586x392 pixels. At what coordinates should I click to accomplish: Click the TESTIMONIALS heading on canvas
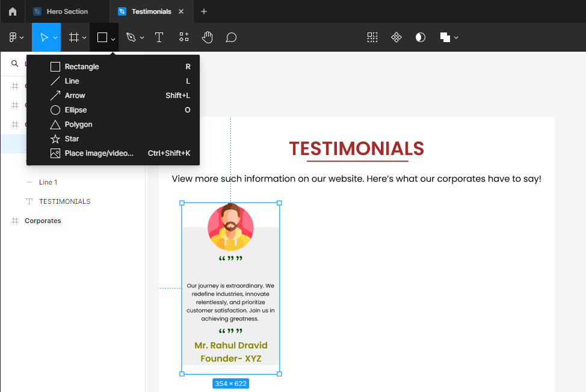tap(357, 149)
